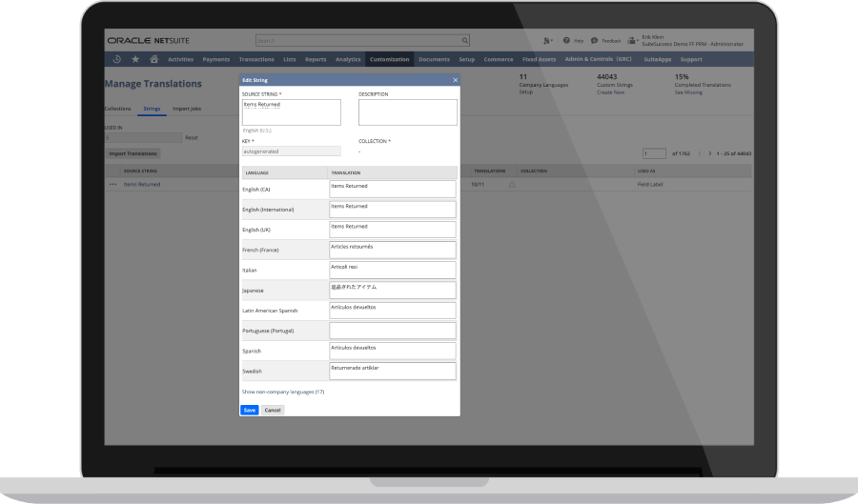The width and height of the screenshot is (858, 504).
Task: Click the Save button
Action: (x=249, y=410)
